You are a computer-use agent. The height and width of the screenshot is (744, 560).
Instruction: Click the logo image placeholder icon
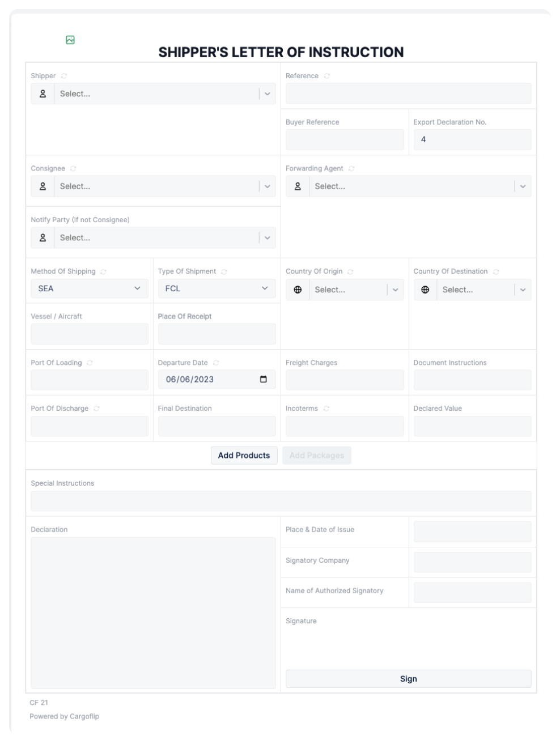(70, 40)
